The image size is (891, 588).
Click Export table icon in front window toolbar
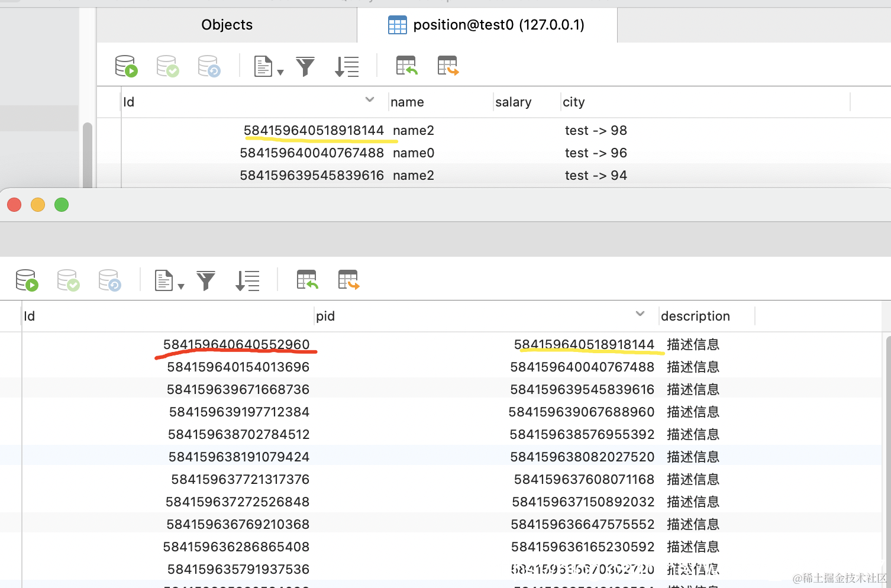(348, 280)
